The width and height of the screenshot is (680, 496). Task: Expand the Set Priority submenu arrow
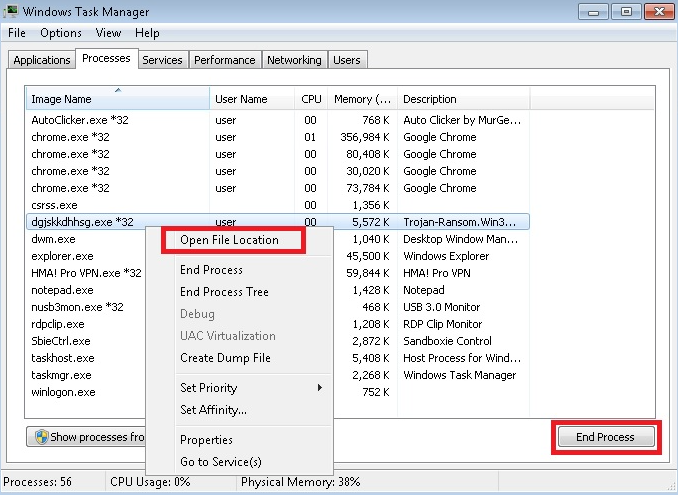click(320, 388)
